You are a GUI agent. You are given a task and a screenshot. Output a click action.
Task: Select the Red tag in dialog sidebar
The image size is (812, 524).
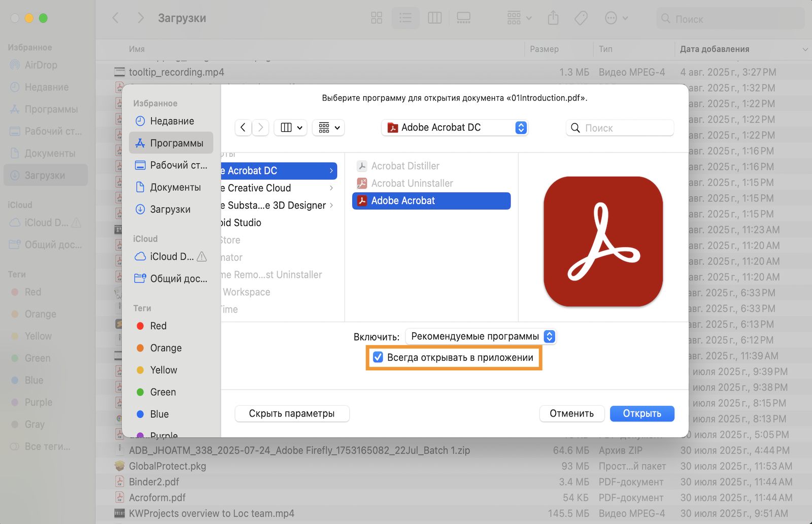click(x=171, y=326)
